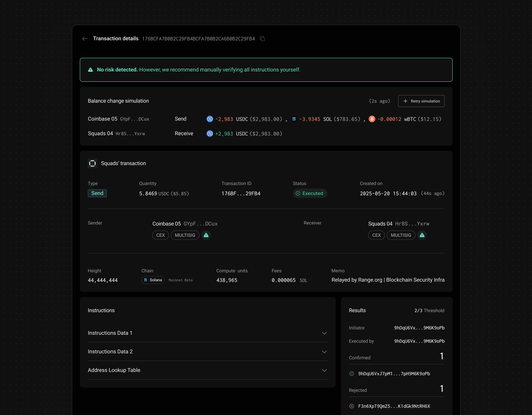
Task: Click Retry simulation button
Action: [421, 101]
